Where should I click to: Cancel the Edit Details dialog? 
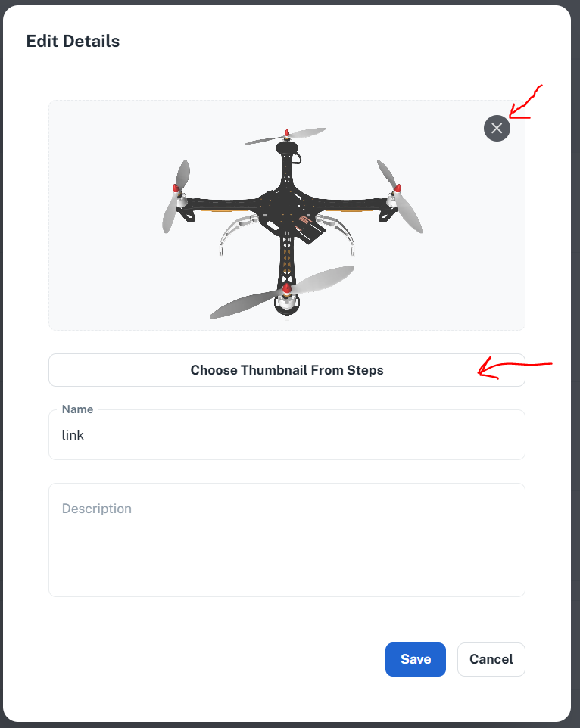(x=491, y=659)
